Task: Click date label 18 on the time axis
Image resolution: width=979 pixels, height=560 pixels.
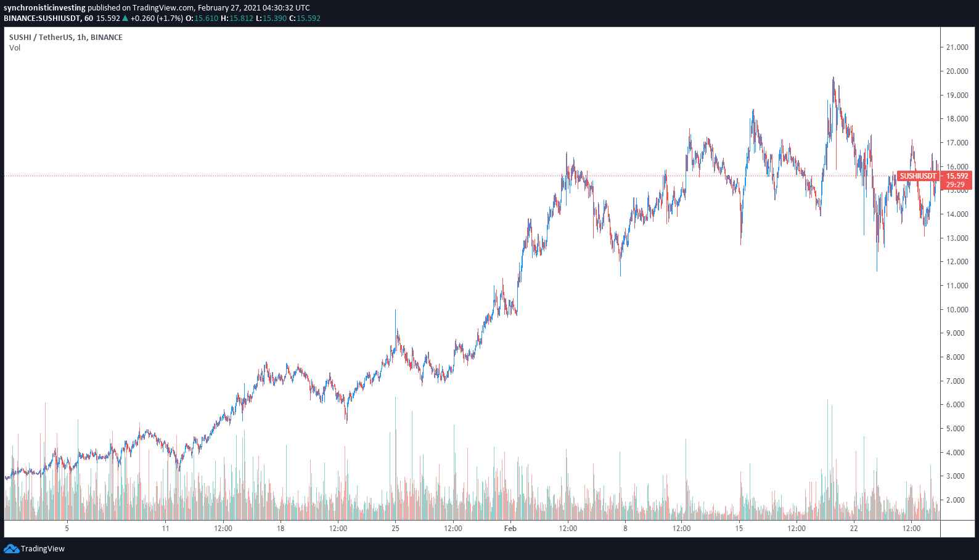Action: click(281, 529)
